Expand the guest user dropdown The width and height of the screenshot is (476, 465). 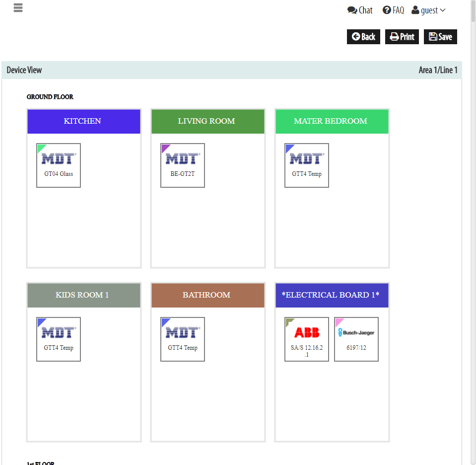coord(428,10)
